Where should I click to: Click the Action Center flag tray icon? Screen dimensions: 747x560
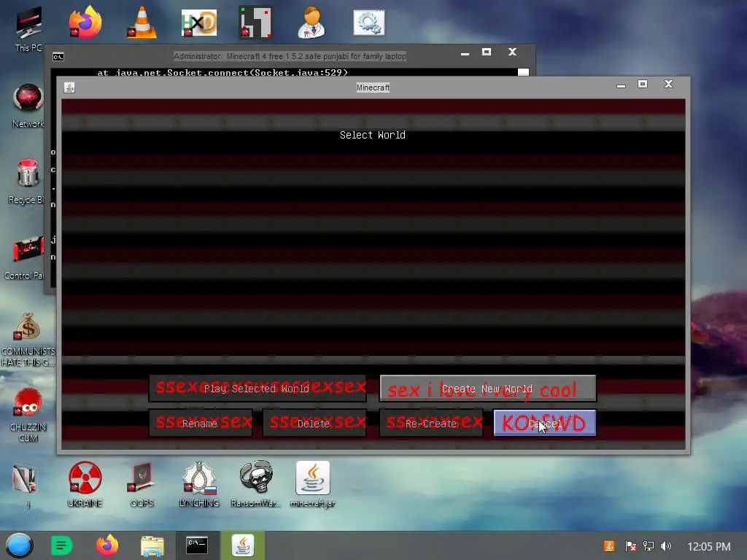(630, 546)
